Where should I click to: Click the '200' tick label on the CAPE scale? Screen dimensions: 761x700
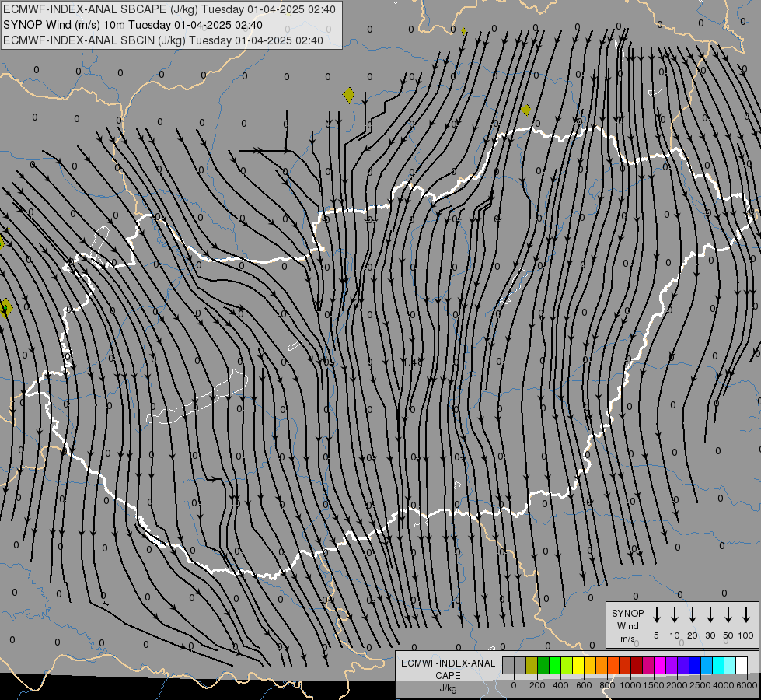pos(537,685)
